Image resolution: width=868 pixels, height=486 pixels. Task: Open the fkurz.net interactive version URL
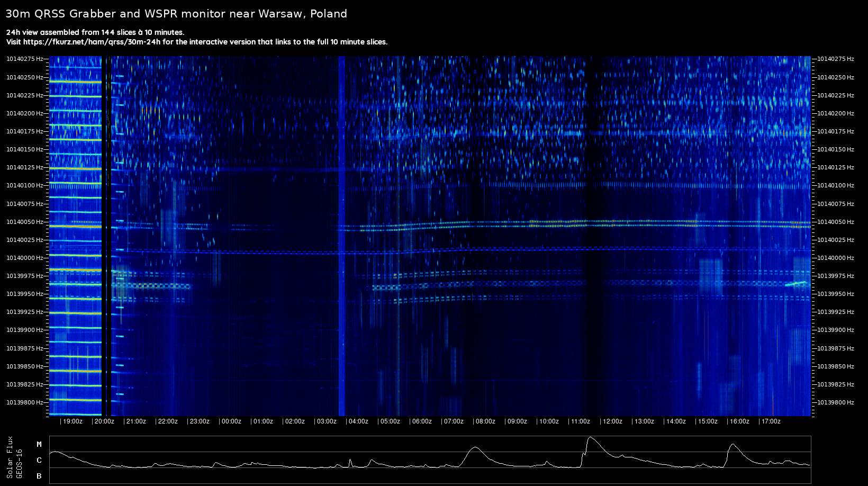[x=92, y=42]
